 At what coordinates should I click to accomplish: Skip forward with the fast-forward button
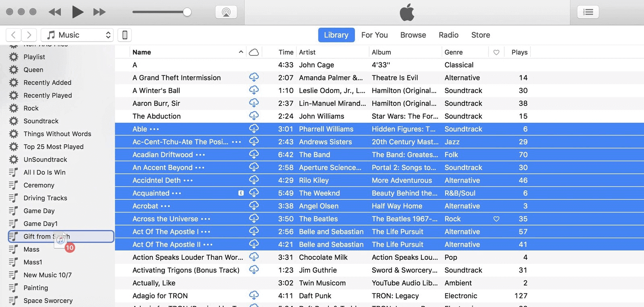pyautogui.click(x=99, y=12)
